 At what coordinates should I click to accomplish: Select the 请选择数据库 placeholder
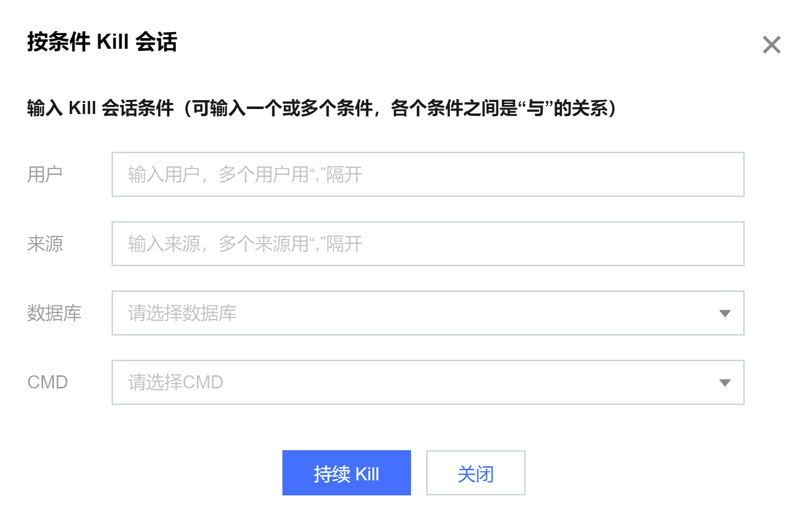182,314
